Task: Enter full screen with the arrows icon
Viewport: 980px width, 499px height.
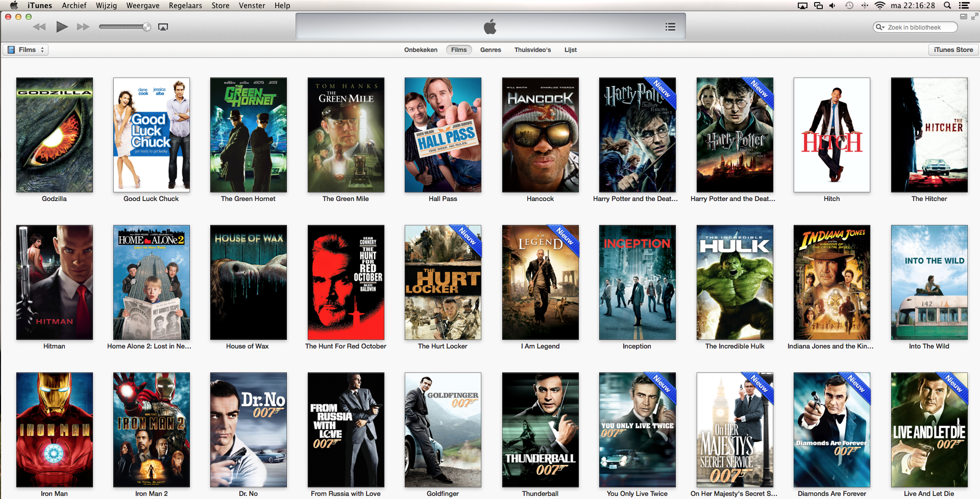Action: coord(974,16)
